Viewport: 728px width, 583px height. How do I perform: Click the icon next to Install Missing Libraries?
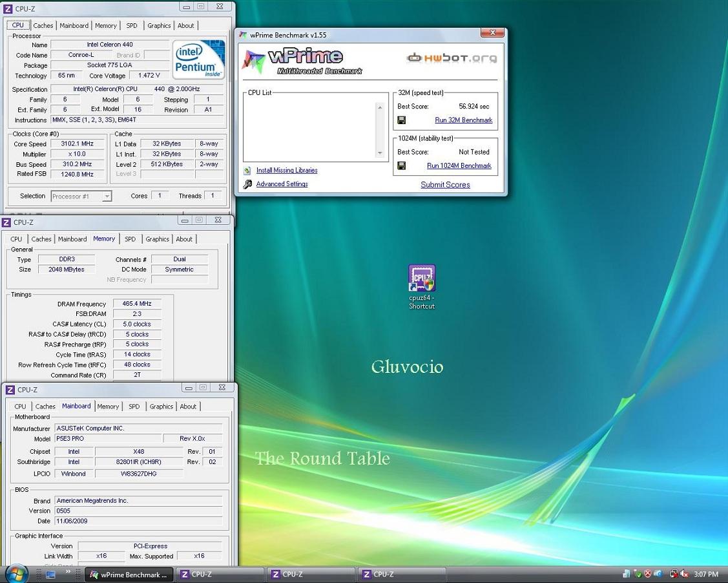coord(247,171)
